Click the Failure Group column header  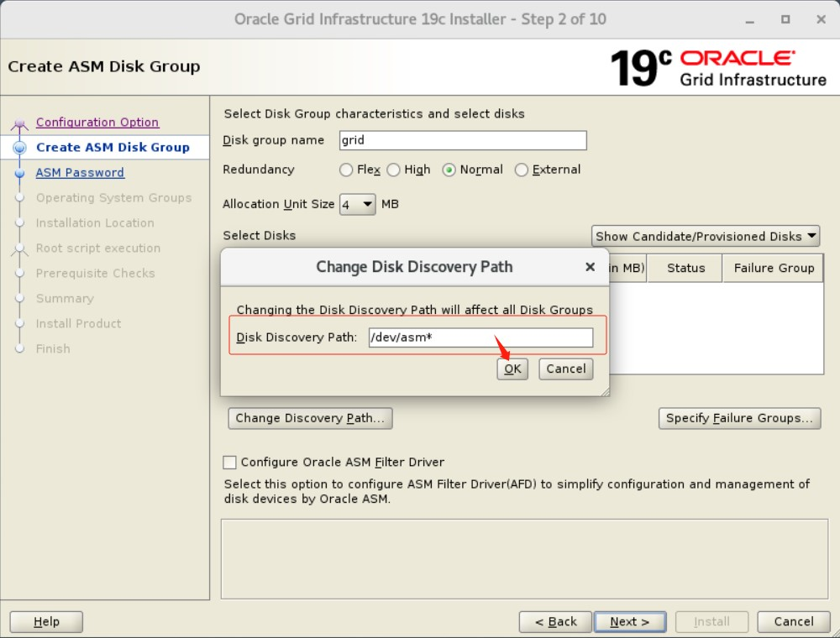pyautogui.click(x=774, y=268)
